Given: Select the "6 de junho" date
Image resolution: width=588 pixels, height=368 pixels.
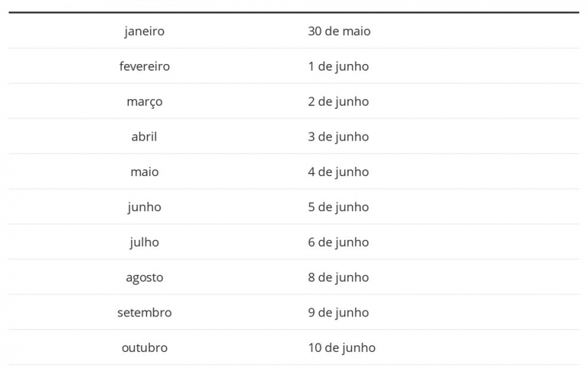Looking at the screenshot, I should click(x=338, y=242).
